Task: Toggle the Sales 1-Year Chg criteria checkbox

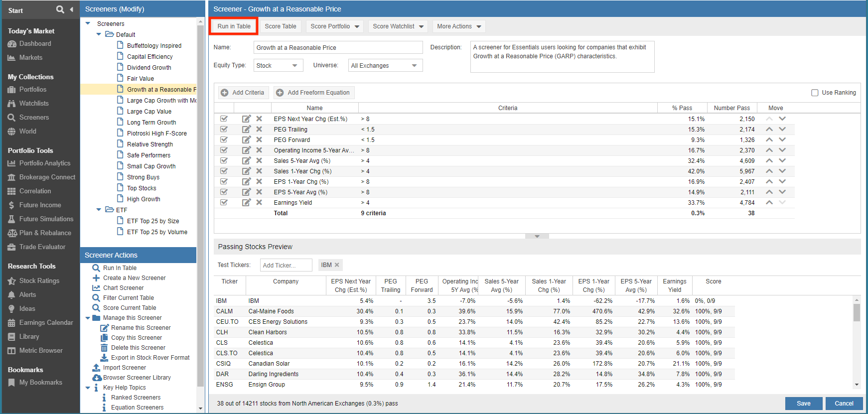Action: pyautogui.click(x=224, y=171)
